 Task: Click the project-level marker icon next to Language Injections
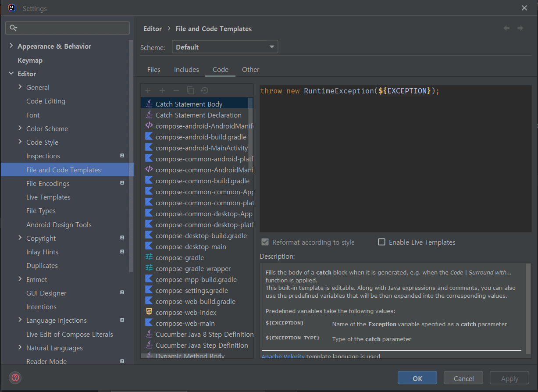coord(122,320)
